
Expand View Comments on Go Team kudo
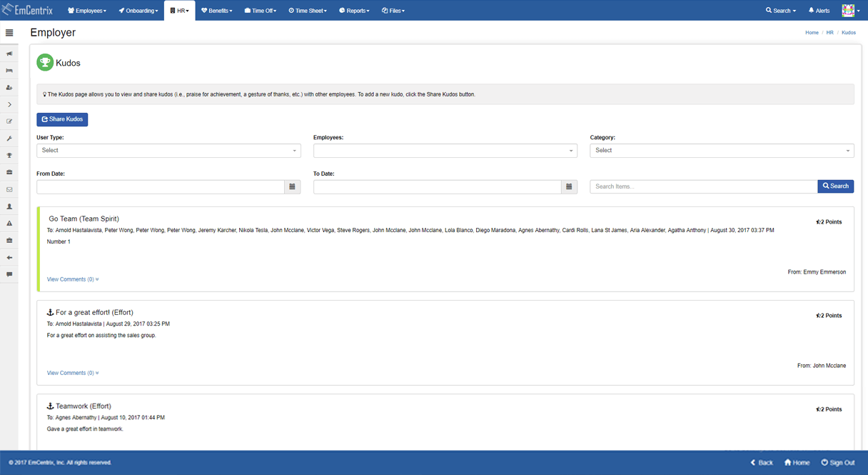pos(73,279)
